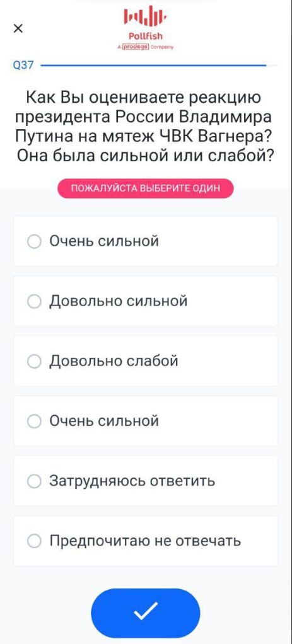Select radio circle of Очень сильной above Довольно сильной
This screenshot has width=292, height=644.
pos(34,241)
